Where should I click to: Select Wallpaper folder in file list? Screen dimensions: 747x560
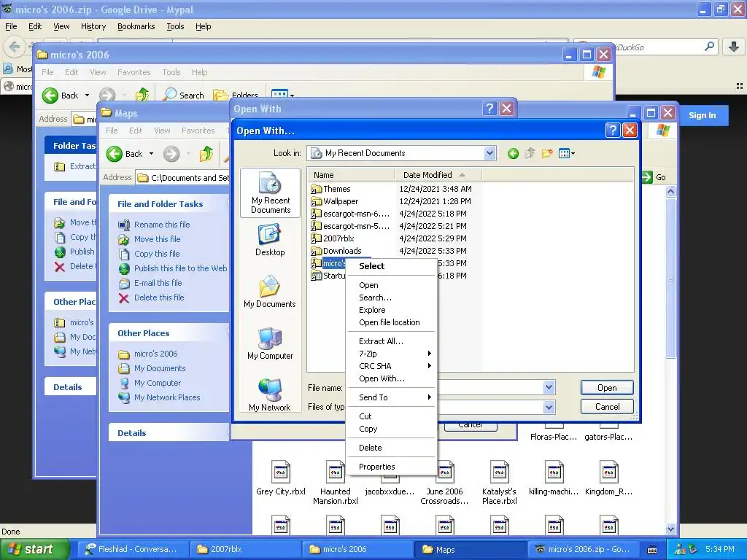[x=341, y=201]
